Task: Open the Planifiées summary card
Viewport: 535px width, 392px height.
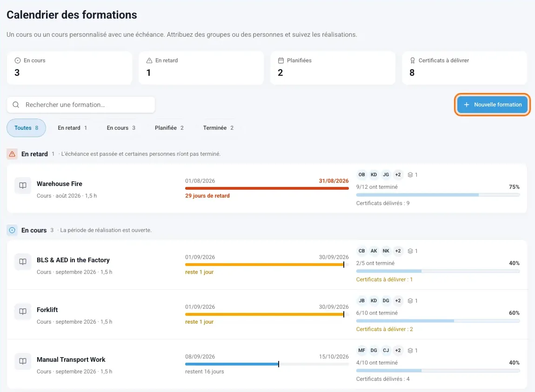Action: pyautogui.click(x=333, y=68)
